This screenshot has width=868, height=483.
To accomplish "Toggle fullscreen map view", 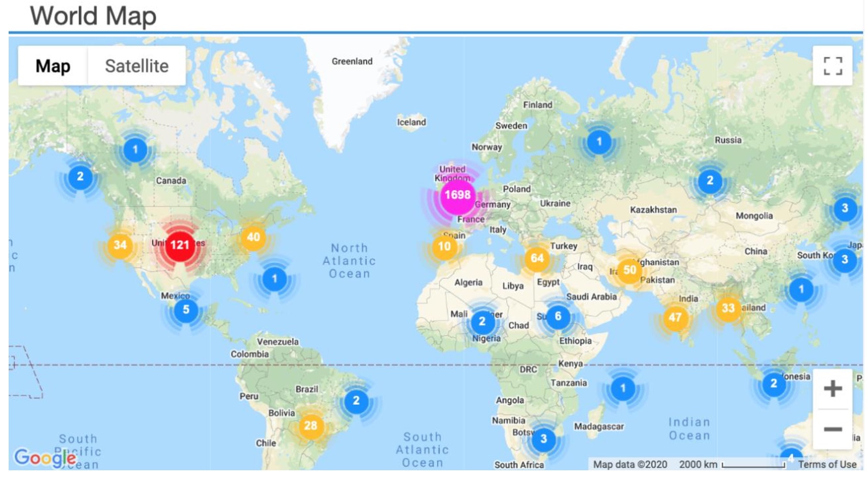I will pyautogui.click(x=832, y=66).
